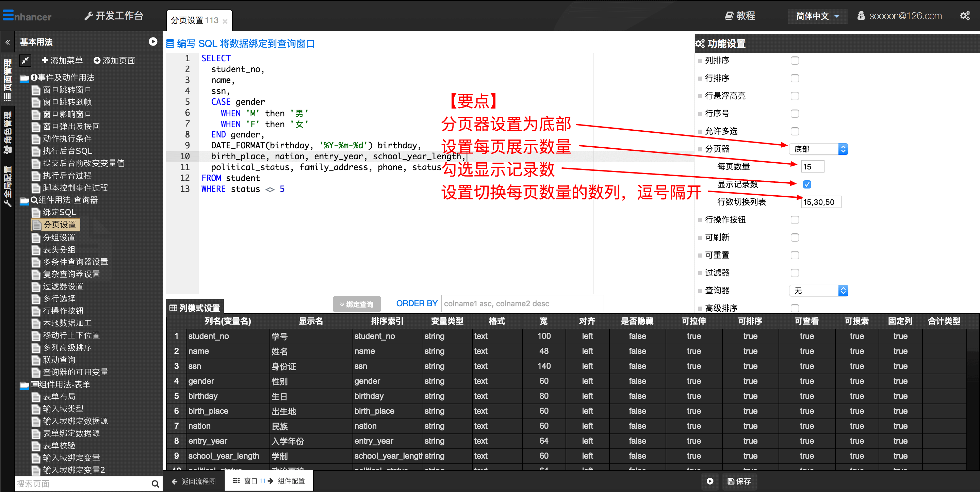Click the play icon next to 保存
The height and width of the screenshot is (492, 980).
[x=709, y=481]
